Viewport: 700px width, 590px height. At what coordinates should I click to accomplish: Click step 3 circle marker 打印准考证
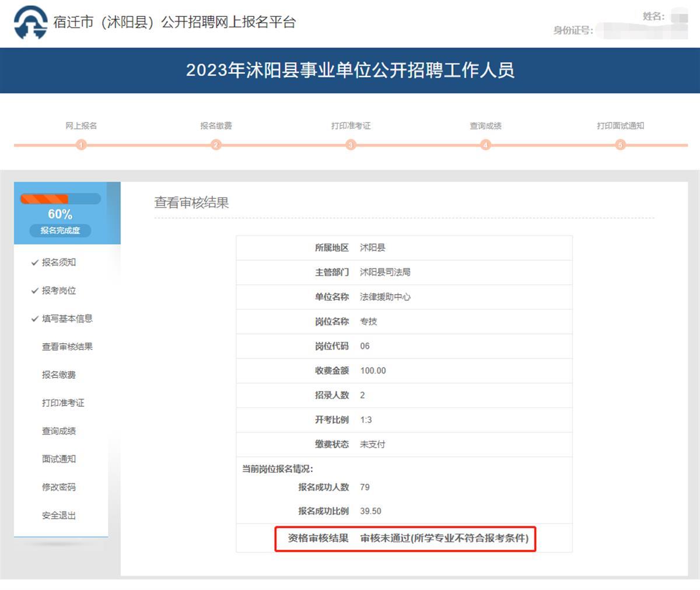coord(351,145)
